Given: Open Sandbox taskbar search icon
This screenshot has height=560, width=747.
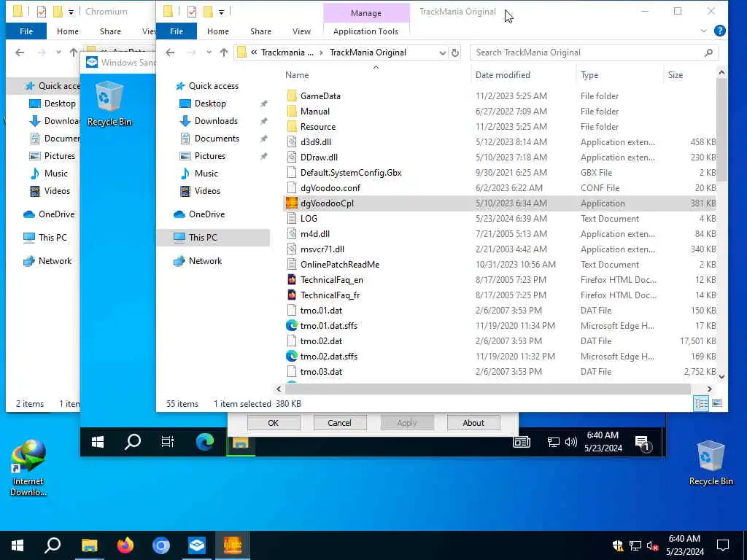Looking at the screenshot, I should coord(133,442).
